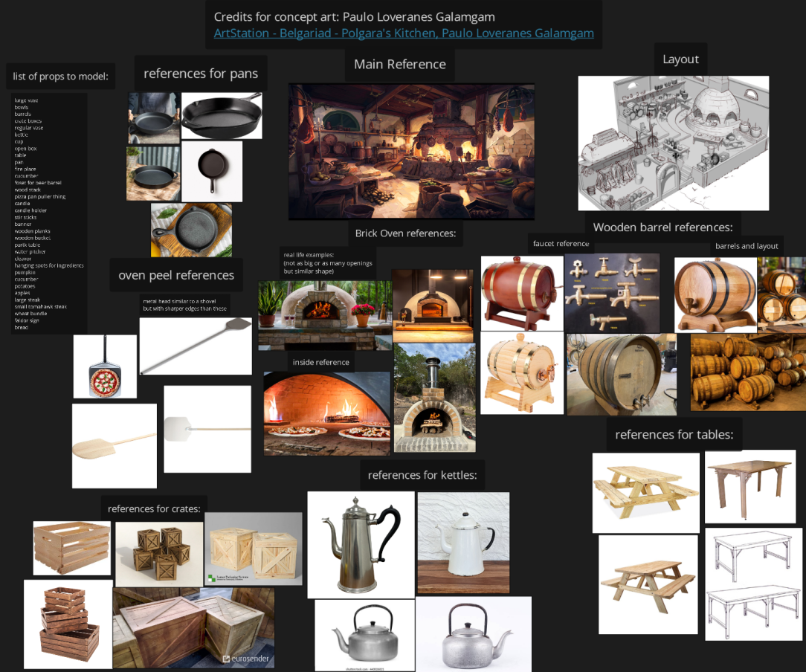This screenshot has height=672, width=806.
Task: Select the two pale shipping crates image
Action: coord(254,549)
